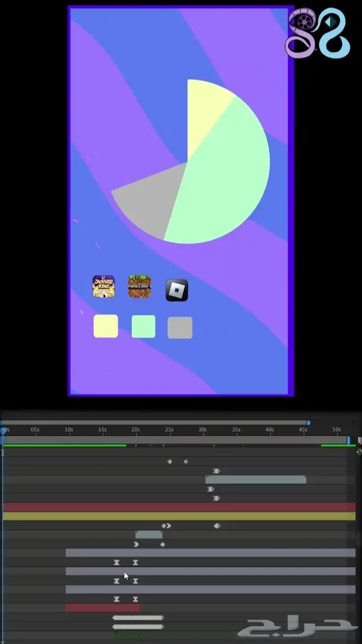Jump to the 30s mark on time ruler

[x=202, y=430]
